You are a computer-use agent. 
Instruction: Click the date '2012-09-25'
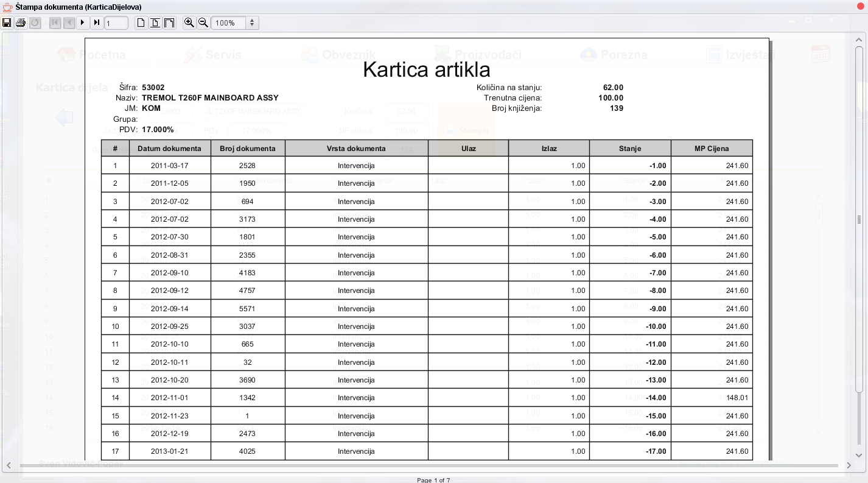pos(169,326)
